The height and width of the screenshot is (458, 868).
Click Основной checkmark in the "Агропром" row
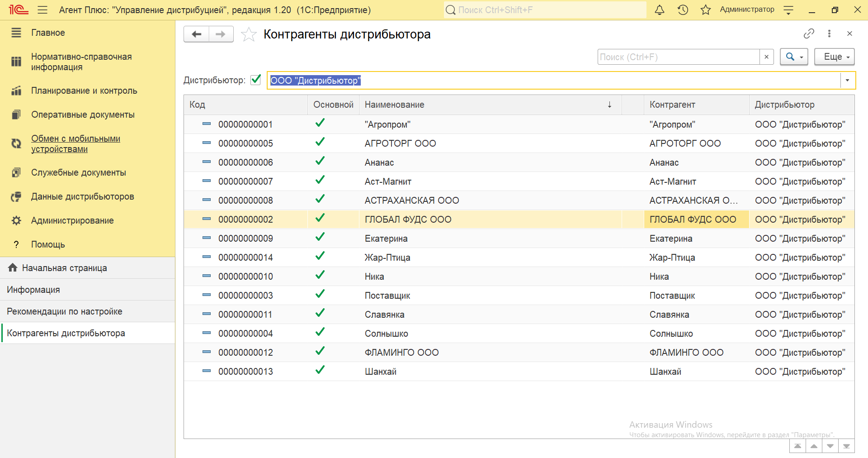tap(320, 123)
